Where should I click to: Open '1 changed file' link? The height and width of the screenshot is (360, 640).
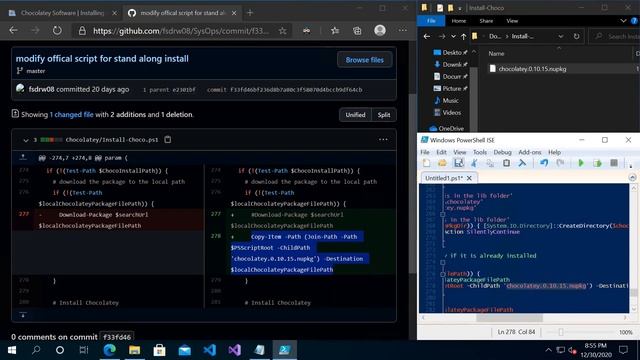click(71, 115)
